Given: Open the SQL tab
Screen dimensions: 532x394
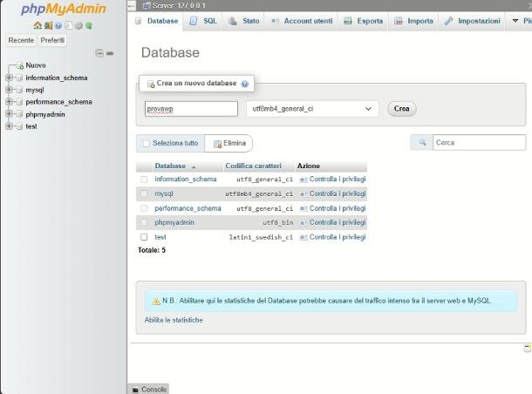Looking at the screenshot, I should pyautogui.click(x=203, y=21).
